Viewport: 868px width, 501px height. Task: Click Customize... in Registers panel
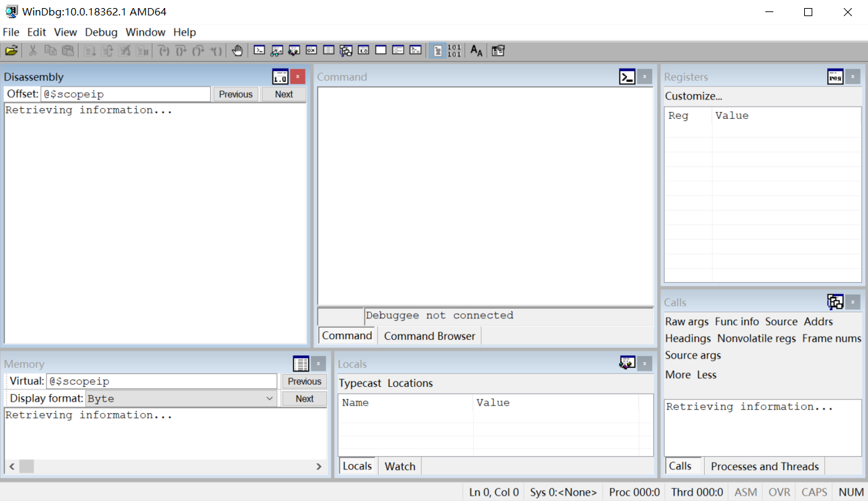[x=693, y=96]
